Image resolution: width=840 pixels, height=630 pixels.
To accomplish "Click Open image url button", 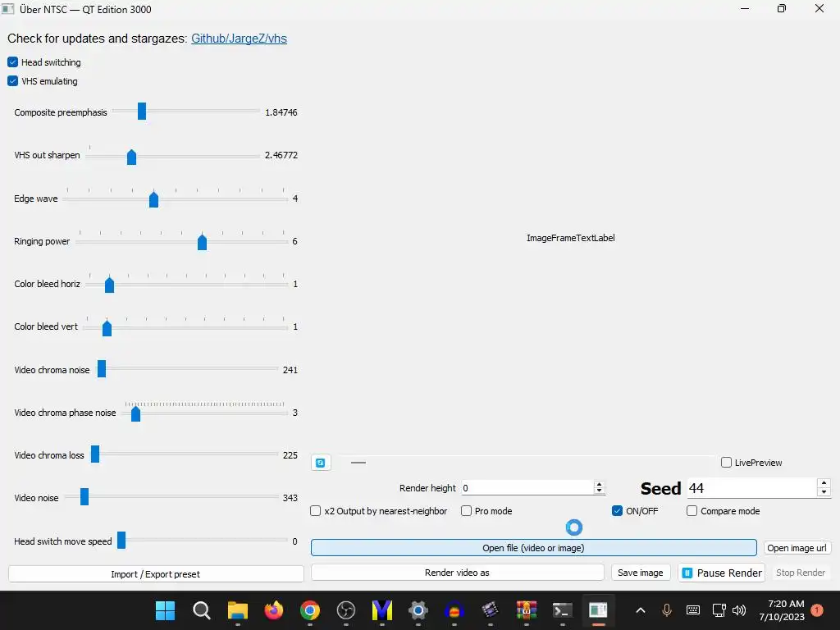I will (797, 548).
